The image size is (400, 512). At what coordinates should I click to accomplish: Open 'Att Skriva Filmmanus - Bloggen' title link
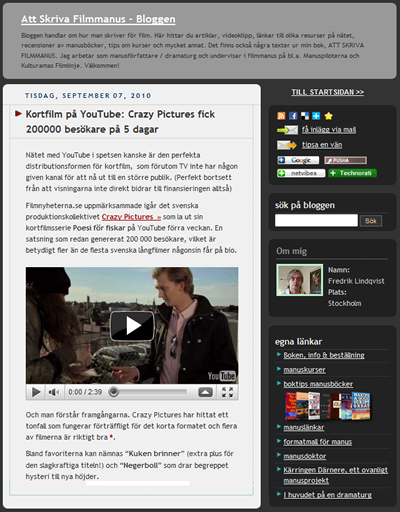coord(98,19)
